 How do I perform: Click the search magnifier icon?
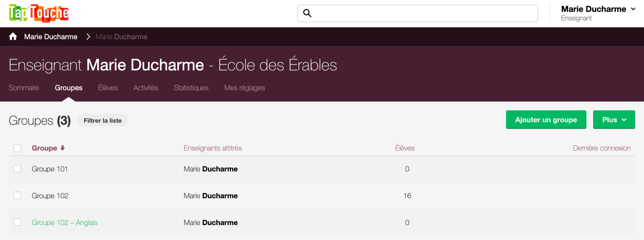pyautogui.click(x=307, y=13)
